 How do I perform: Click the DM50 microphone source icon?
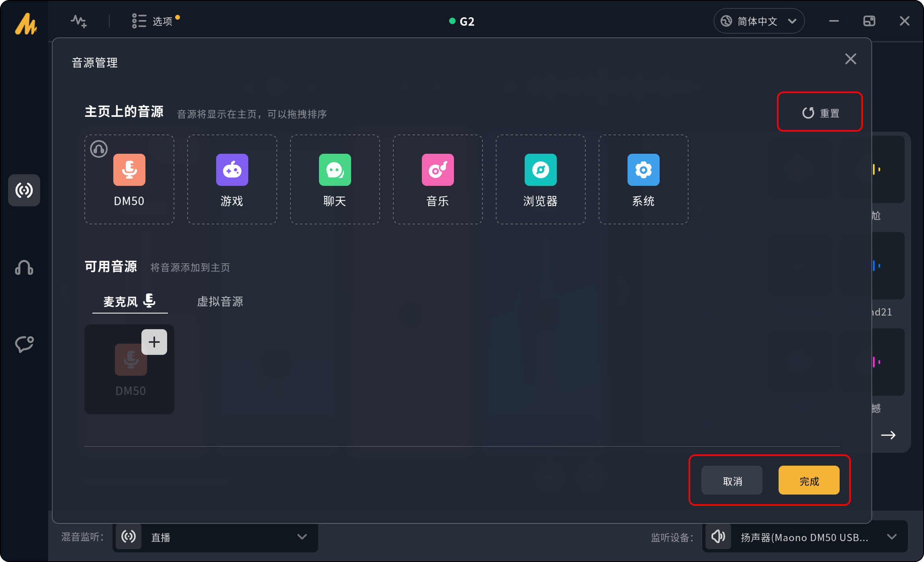(129, 170)
